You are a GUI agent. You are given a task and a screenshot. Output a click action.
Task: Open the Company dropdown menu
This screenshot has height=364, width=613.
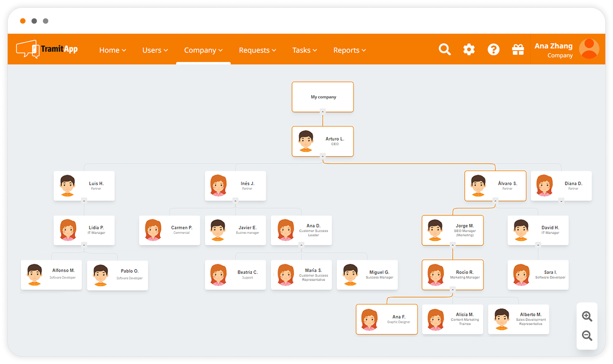point(203,50)
